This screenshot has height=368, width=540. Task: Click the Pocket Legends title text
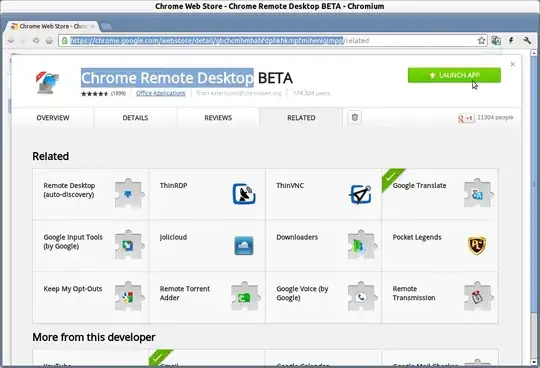point(417,237)
